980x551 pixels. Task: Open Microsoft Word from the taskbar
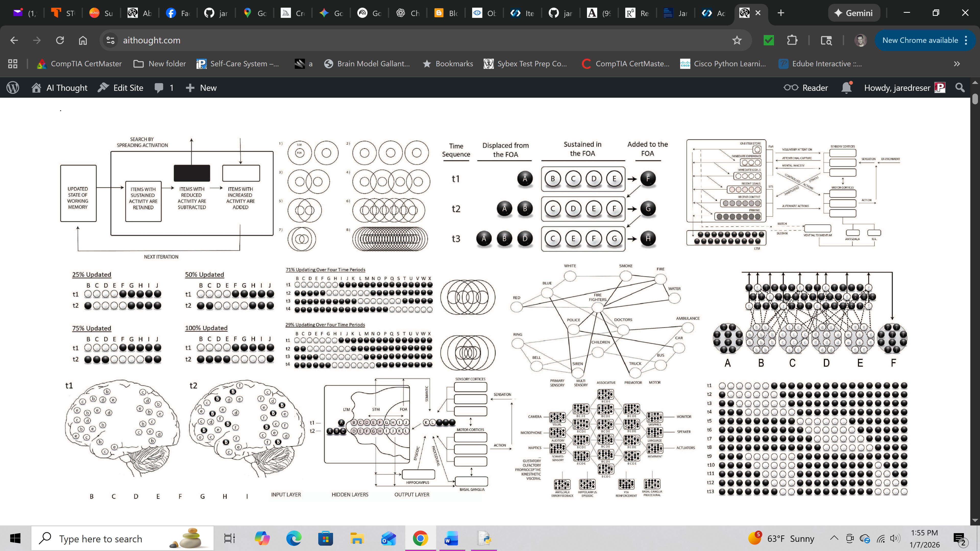click(x=451, y=539)
